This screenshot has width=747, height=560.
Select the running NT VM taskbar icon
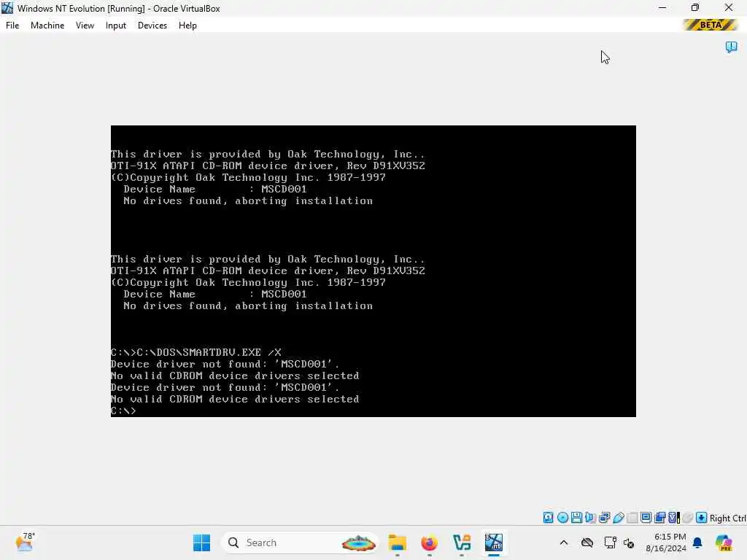click(494, 542)
